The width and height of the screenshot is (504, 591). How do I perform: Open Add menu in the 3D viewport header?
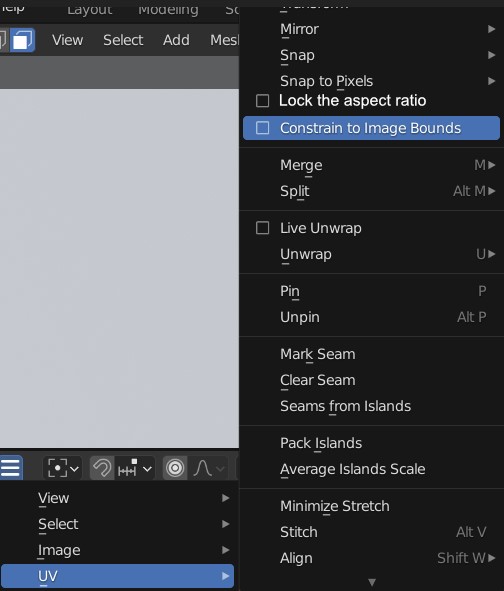pos(176,40)
